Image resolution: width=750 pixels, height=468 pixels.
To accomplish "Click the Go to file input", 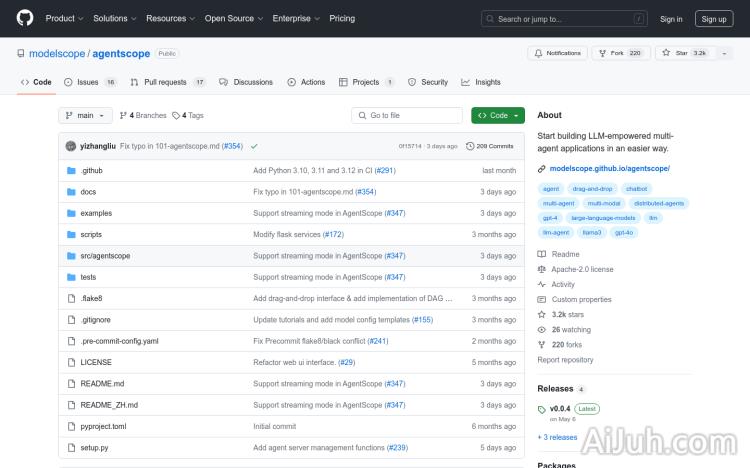I will (408, 115).
